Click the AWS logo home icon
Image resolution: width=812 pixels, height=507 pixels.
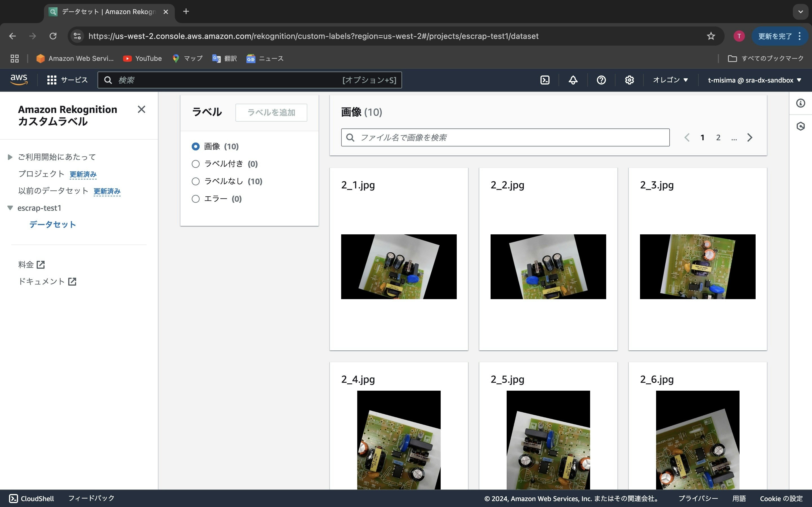coord(19,80)
